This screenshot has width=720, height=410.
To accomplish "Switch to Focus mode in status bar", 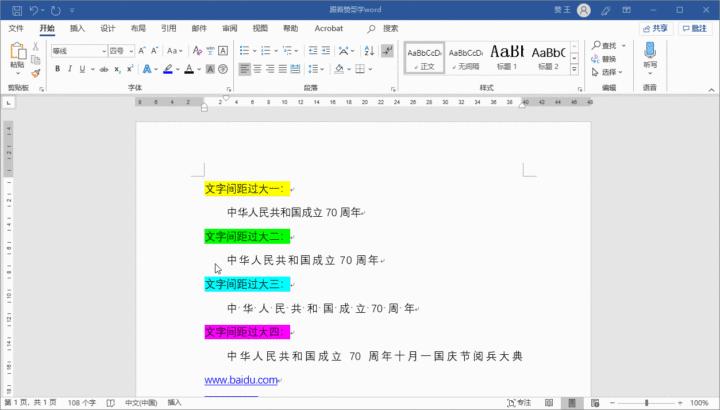I will (518, 403).
